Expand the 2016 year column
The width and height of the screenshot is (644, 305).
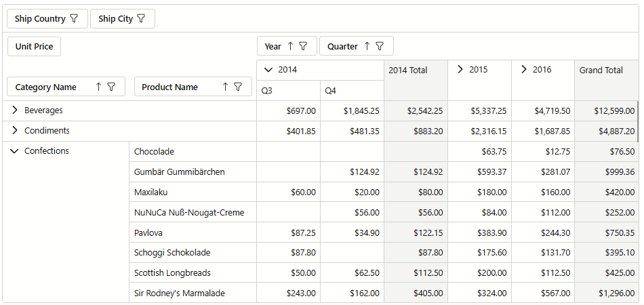coord(524,70)
